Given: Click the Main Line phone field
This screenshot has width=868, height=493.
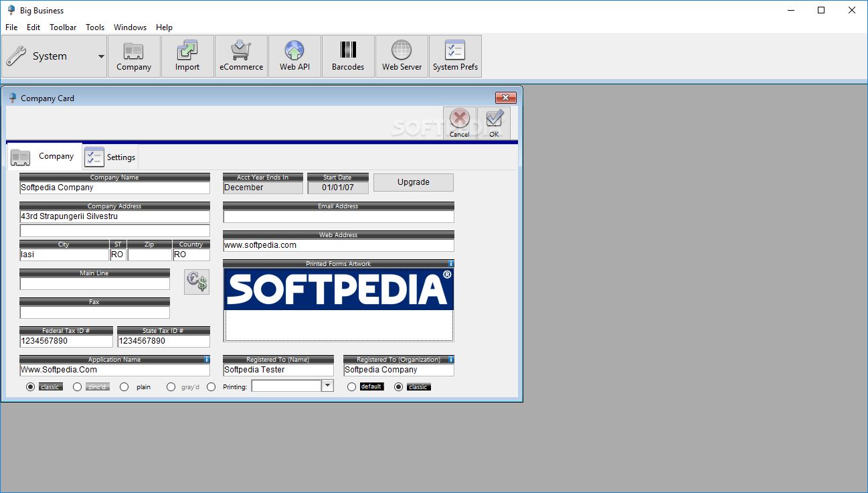Looking at the screenshot, I should pos(94,283).
